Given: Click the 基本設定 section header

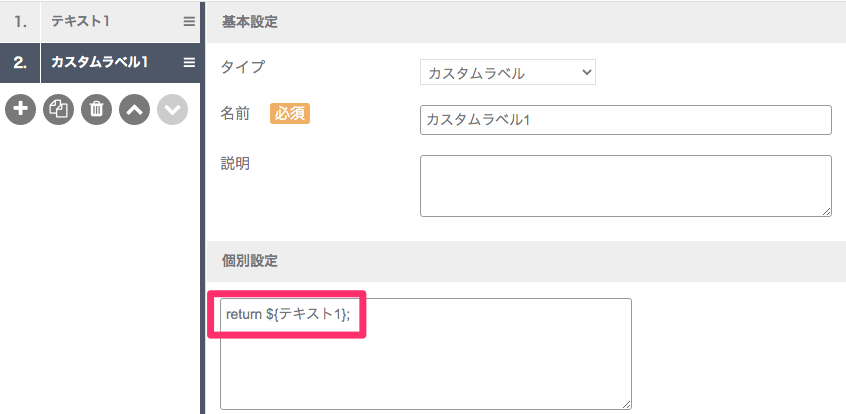Looking at the screenshot, I should (x=526, y=23).
